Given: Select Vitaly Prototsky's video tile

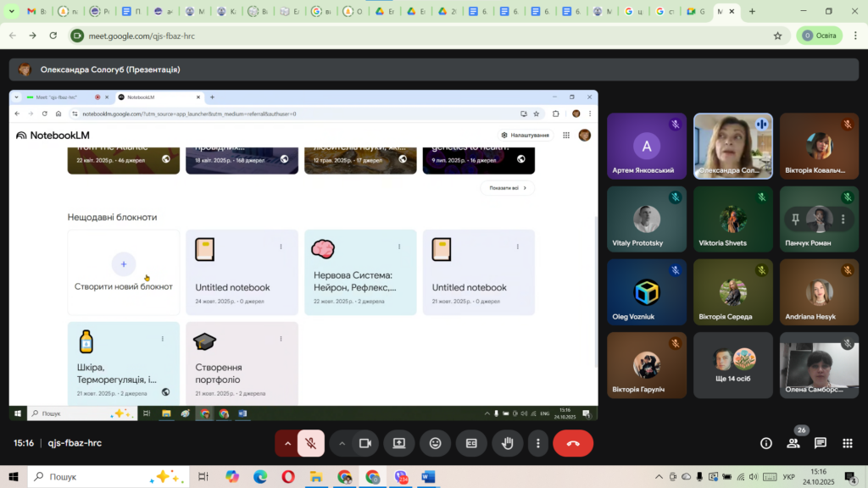Looking at the screenshot, I should [646, 219].
